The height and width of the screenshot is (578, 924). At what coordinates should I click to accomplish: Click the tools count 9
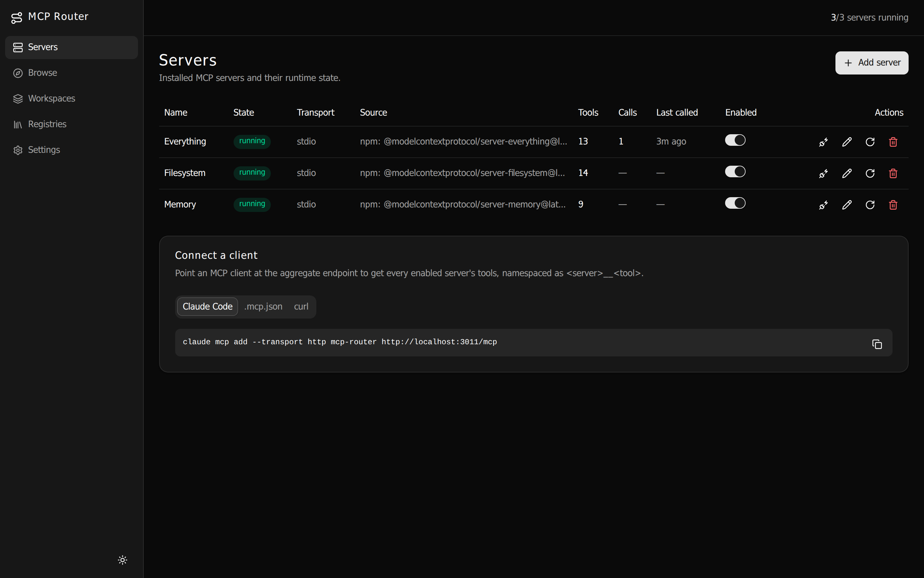click(581, 205)
